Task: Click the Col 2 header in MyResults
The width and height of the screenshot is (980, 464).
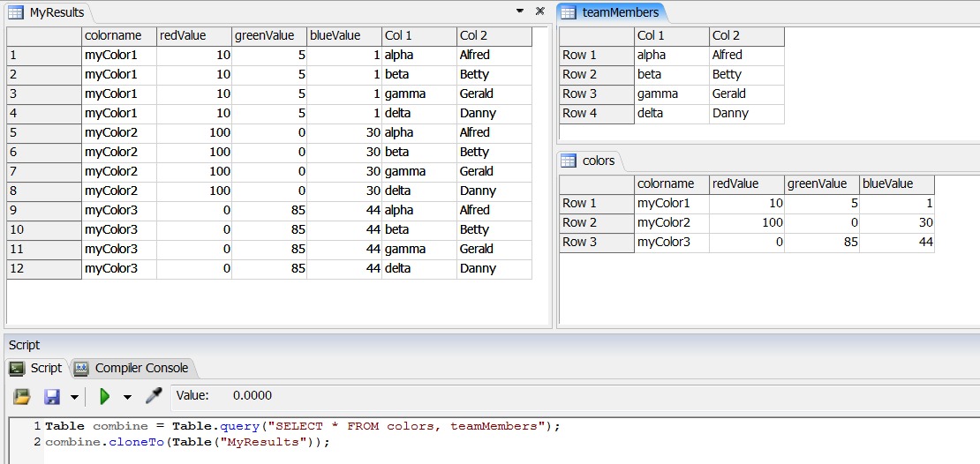Action: (x=494, y=36)
